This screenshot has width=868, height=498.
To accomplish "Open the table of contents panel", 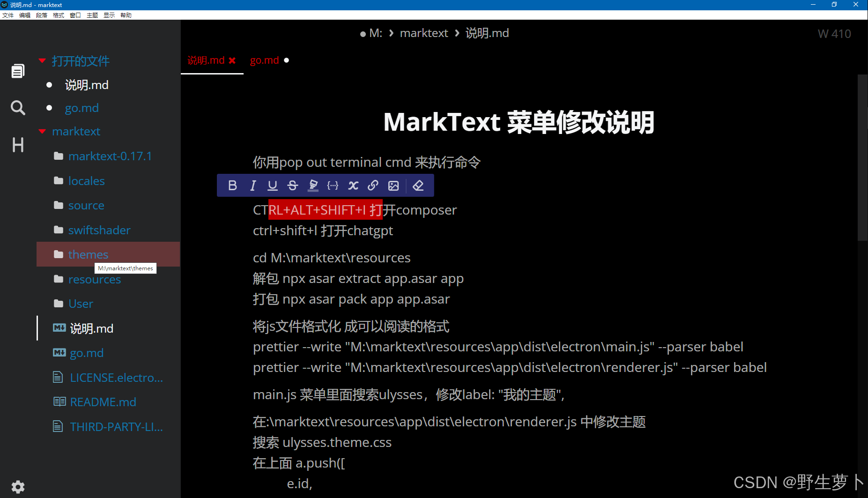I will 17,145.
